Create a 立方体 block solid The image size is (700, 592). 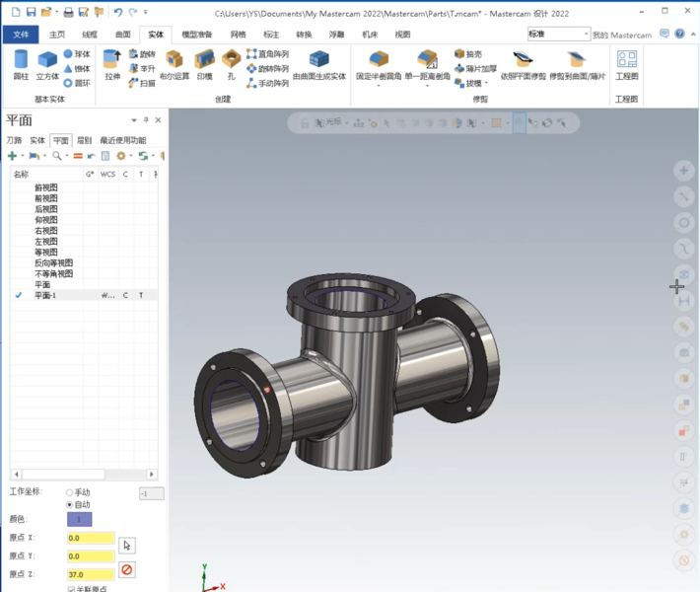tap(47, 65)
